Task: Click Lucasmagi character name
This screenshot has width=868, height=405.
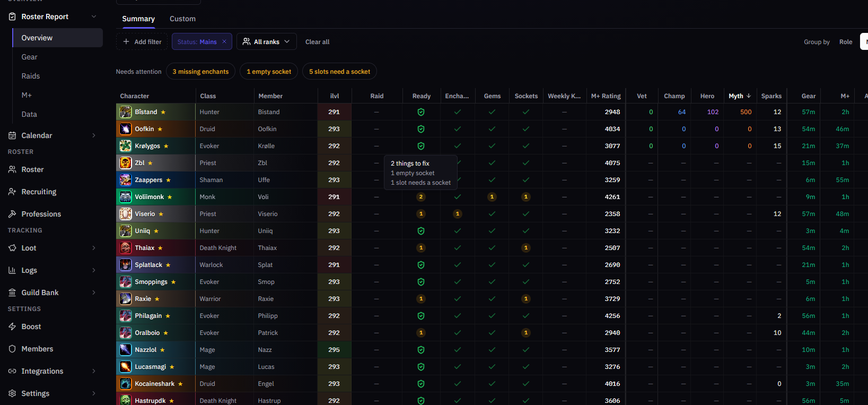Action: pos(150,367)
